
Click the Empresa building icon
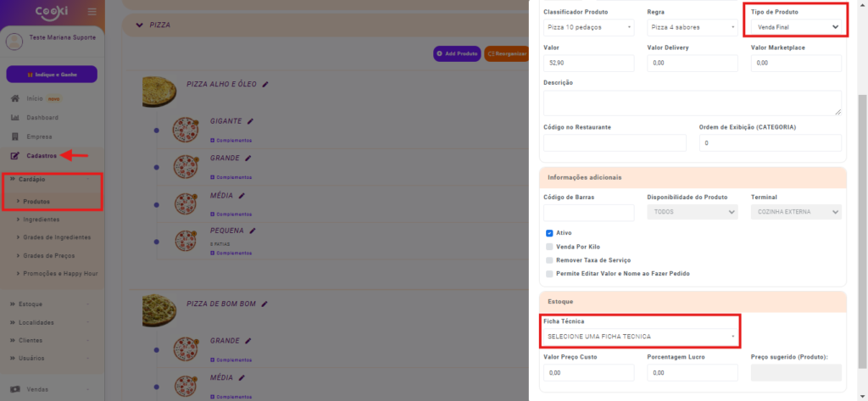tap(14, 136)
